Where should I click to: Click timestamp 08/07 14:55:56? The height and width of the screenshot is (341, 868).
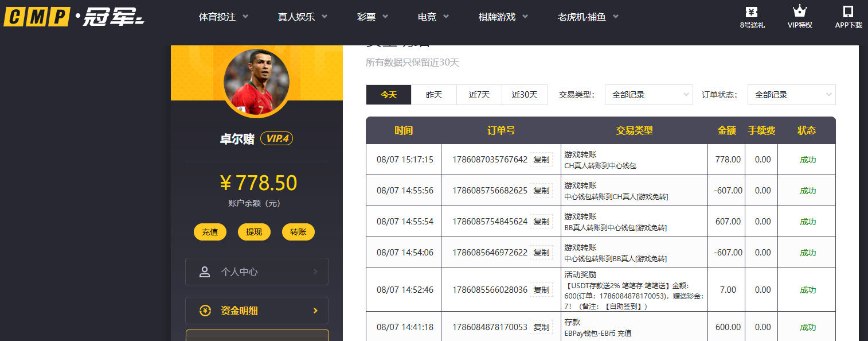(405, 191)
